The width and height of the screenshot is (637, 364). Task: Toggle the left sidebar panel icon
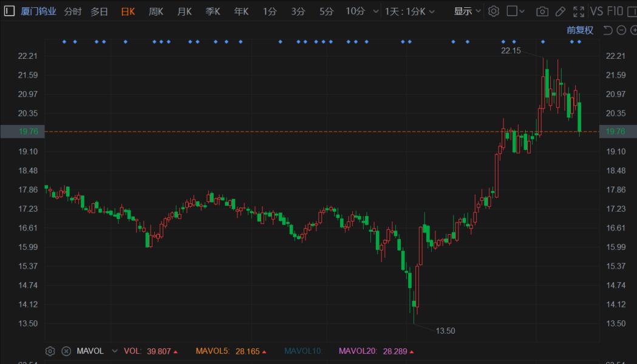[9, 11]
